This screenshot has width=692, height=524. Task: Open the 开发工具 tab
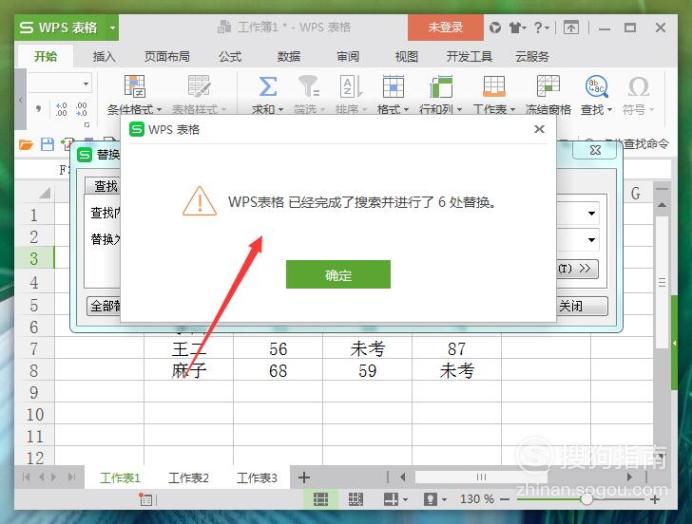[x=469, y=57]
